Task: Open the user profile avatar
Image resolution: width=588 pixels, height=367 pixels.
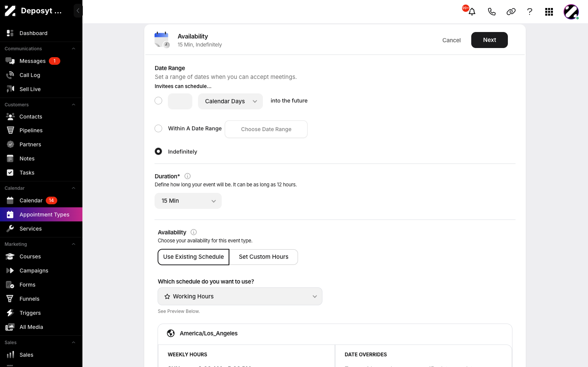Action: [571, 12]
